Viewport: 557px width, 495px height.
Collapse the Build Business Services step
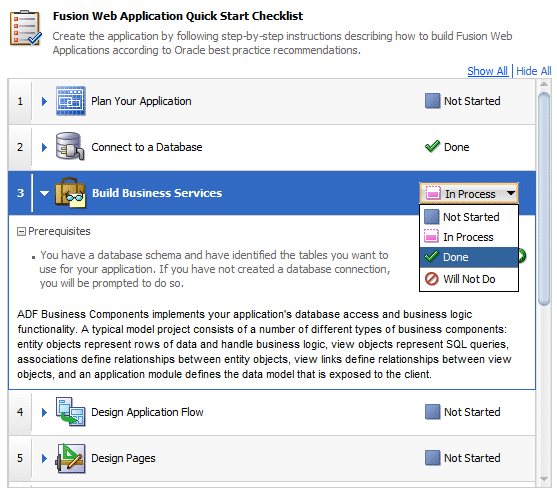[x=44, y=193]
